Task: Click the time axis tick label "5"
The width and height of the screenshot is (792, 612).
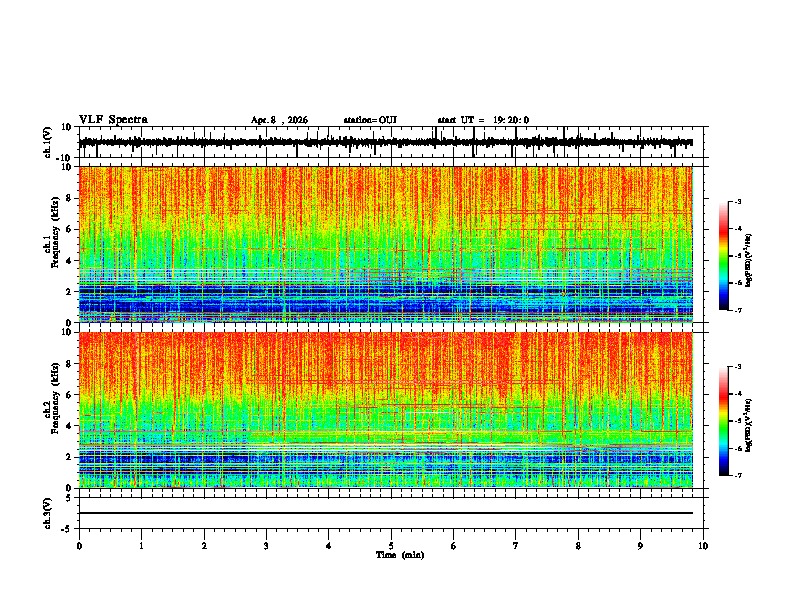Action: click(391, 546)
